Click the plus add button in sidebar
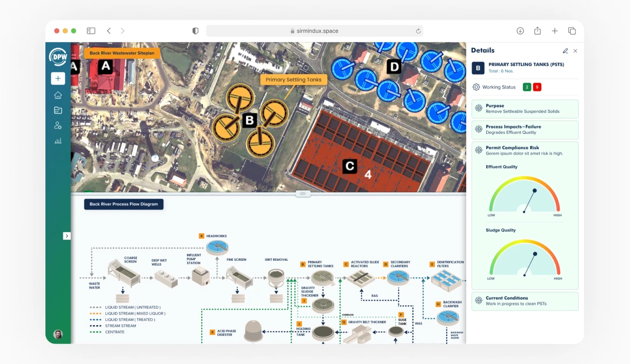Image resolution: width=630 pixels, height=364 pixels. (x=58, y=78)
